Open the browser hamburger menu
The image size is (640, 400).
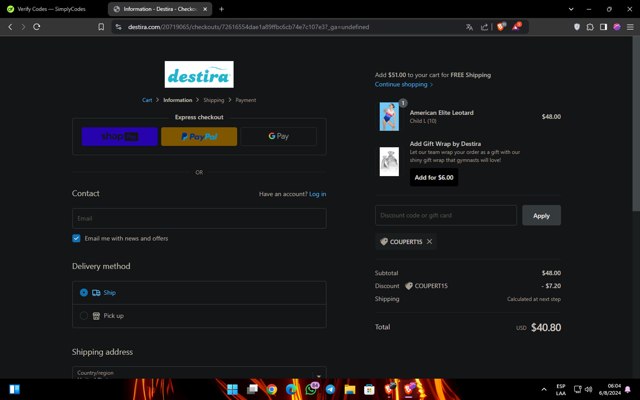tap(630, 27)
